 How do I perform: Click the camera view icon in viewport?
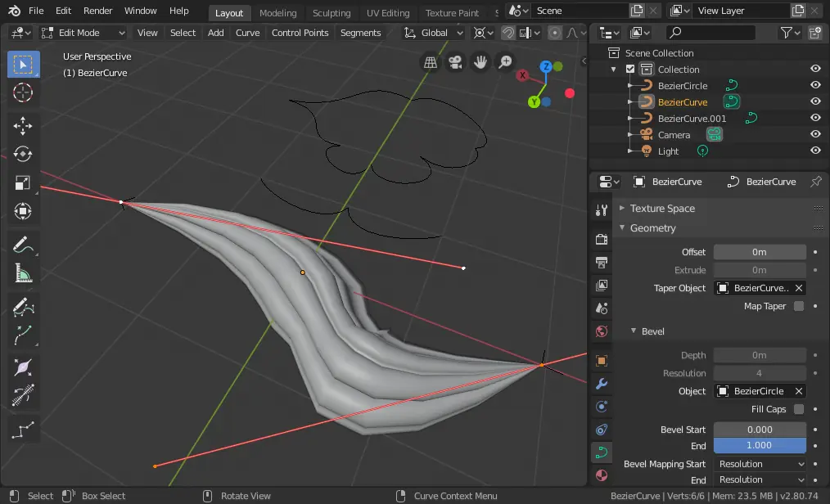coord(455,62)
